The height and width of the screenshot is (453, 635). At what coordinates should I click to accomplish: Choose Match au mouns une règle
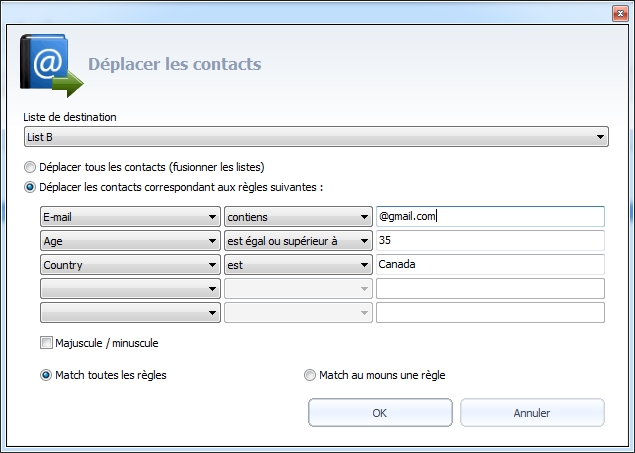pyautogui.click(x=310, y=375)
